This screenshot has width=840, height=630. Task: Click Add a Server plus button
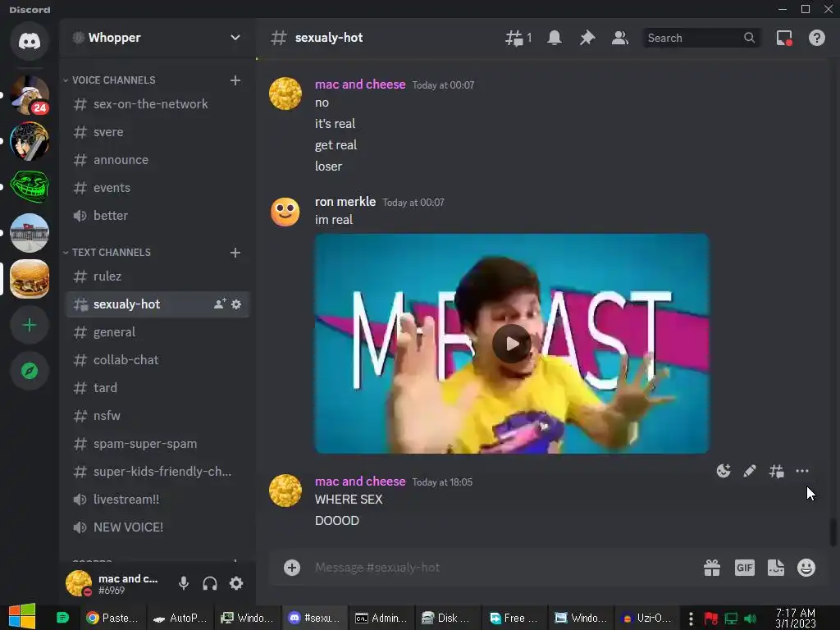tap(30, 325)
